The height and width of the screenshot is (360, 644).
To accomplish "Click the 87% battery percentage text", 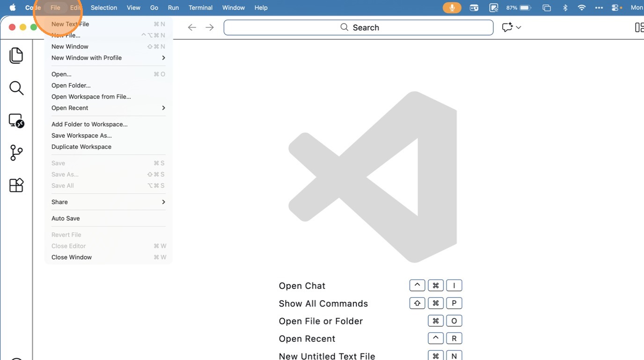I will [512, 7].
